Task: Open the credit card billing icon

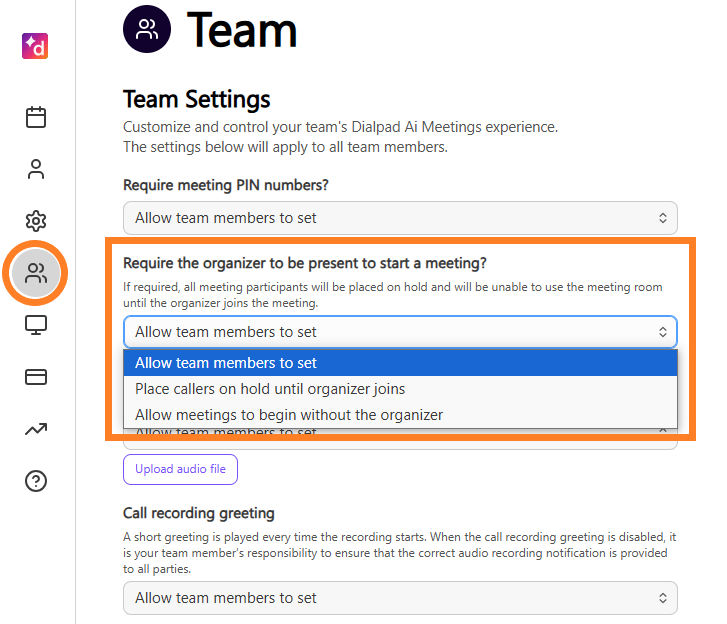Action: pyautogui.click(x=36, y=377)
